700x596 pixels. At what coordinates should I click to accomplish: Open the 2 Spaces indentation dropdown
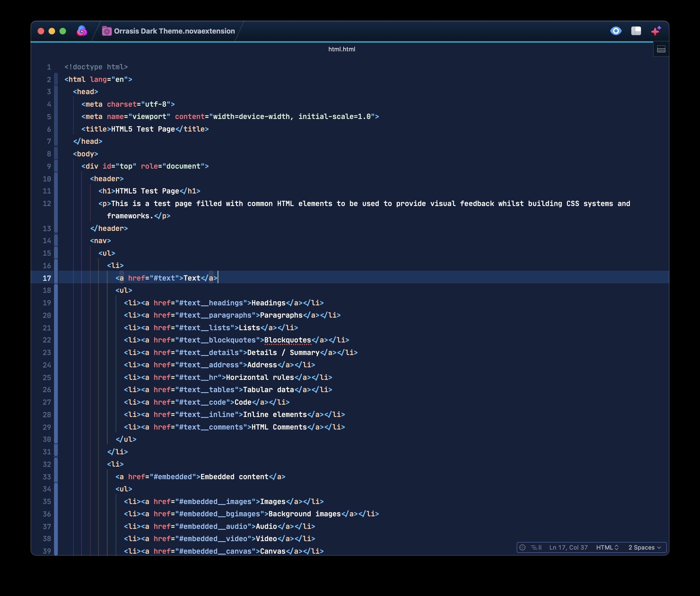tap(644, 547)
